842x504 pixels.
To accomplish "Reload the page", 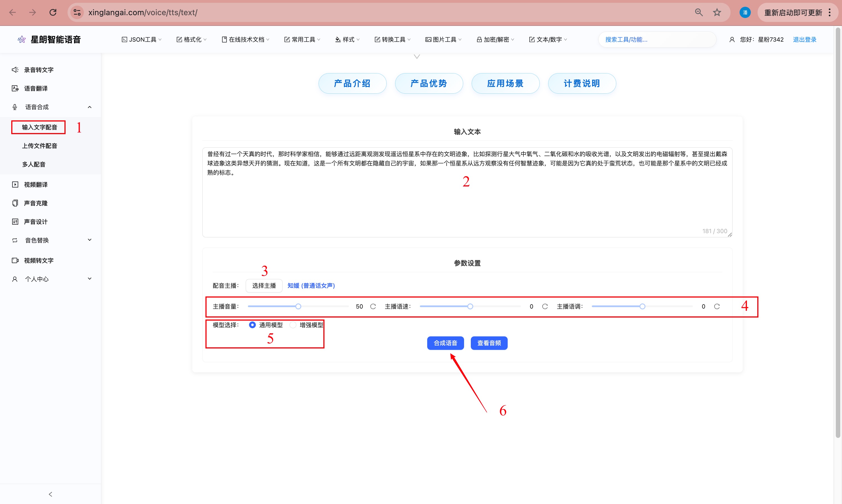I will pyautogui.click(x=53, y=13).
